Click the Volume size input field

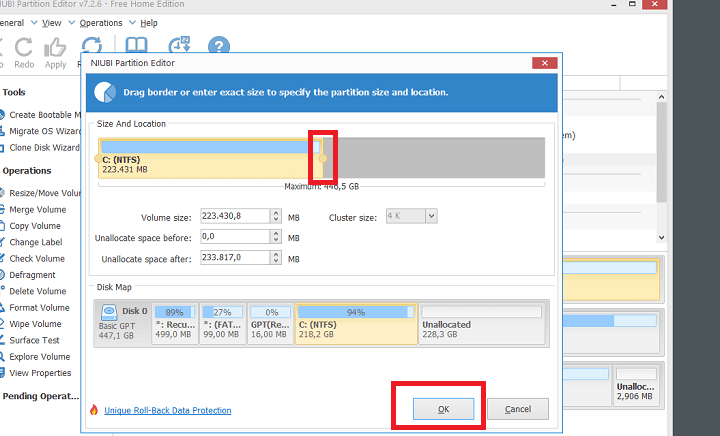(x=236, y=216)
